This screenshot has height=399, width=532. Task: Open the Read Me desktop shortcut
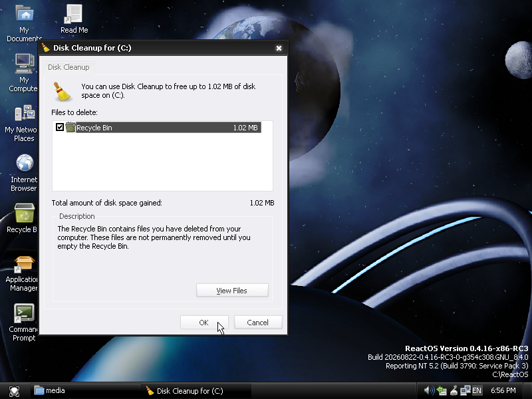(x=74, y=19)
